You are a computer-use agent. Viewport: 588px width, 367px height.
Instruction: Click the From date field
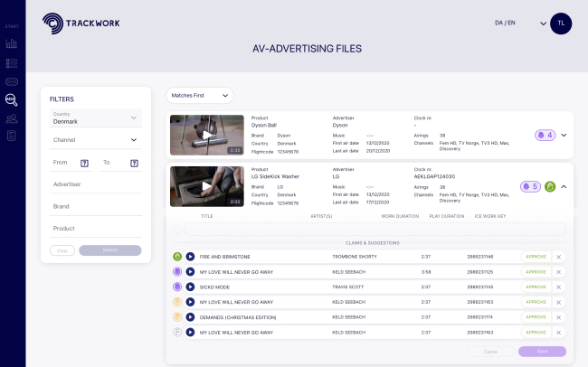click(x=71, y=163)
